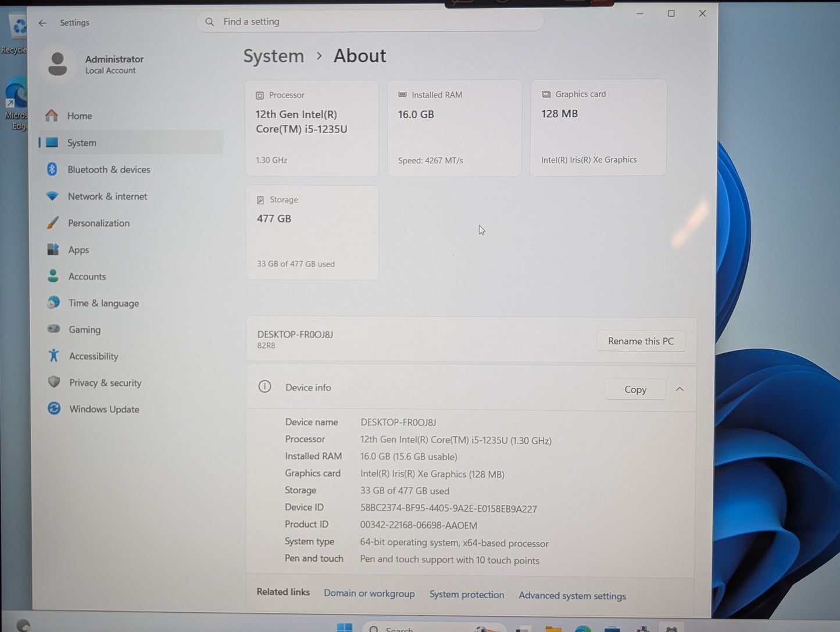Viewport: 840px width, 632px height.
Task: Click the icon on the Graphics card tile
Action: [x=546, y=94]
